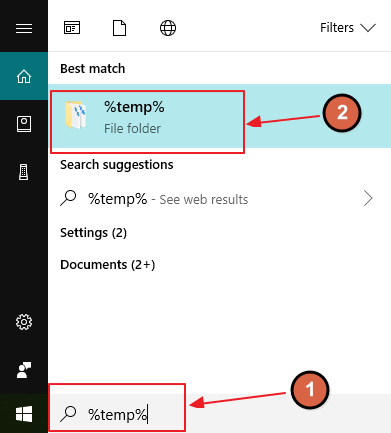Open %temp% See web results suggestion
This screenshot has width=391, height=433.
point(220,199)
